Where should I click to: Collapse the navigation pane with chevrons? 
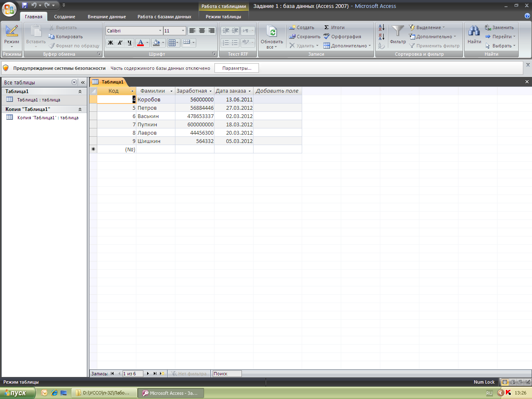[x=83, y=82]
